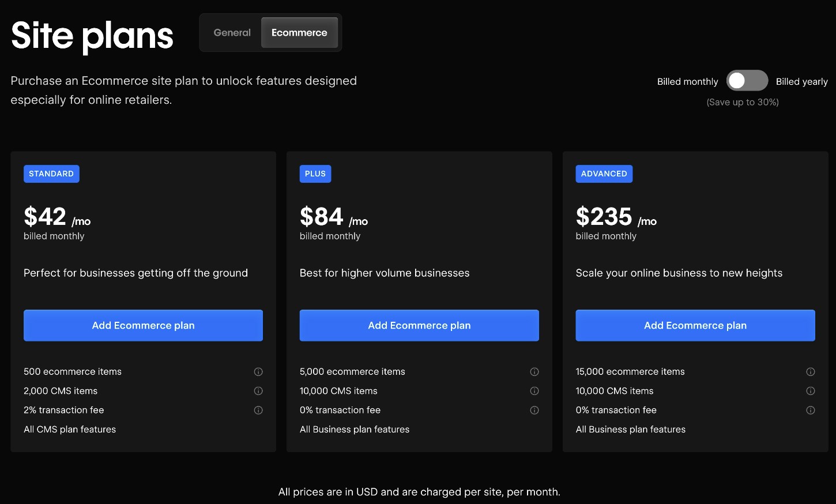The image size is (836, 504).
Task: Open info tooltip for Advanced 0% transaction fee
Action: 811,410
